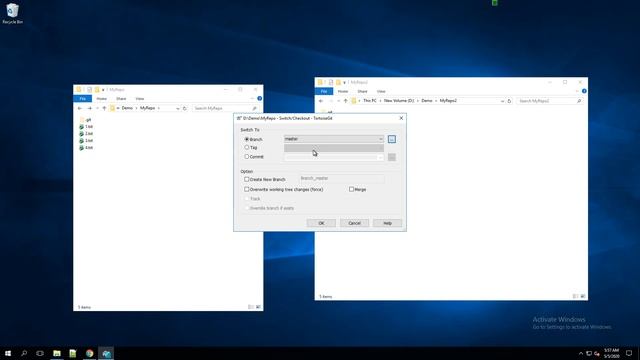Switch to details view in MyRepo window
This screenshot has height=360, width=640.
pos(251,307)
